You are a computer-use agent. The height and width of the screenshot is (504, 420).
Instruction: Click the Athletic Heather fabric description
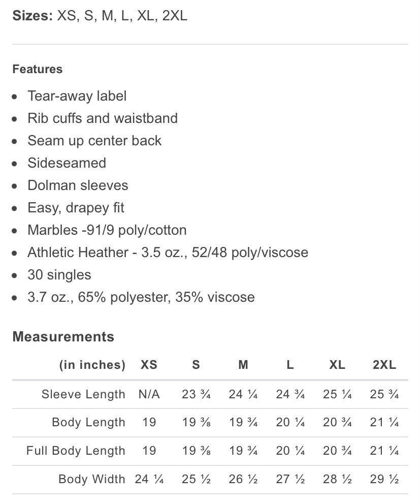tap(168, 253)
